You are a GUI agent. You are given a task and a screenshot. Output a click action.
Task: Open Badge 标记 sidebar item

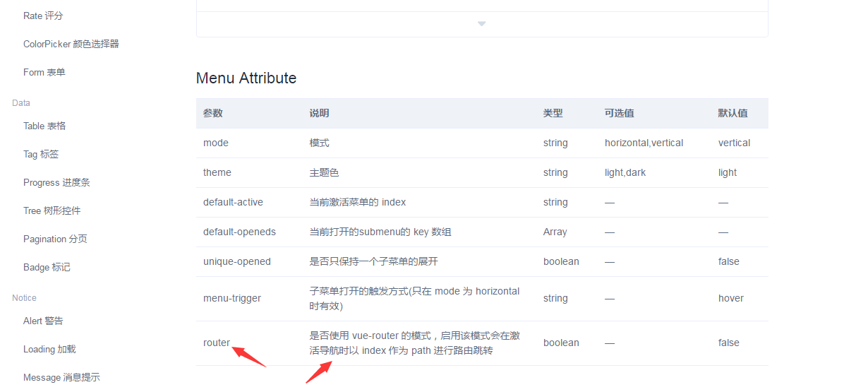[x=47, y=267]
